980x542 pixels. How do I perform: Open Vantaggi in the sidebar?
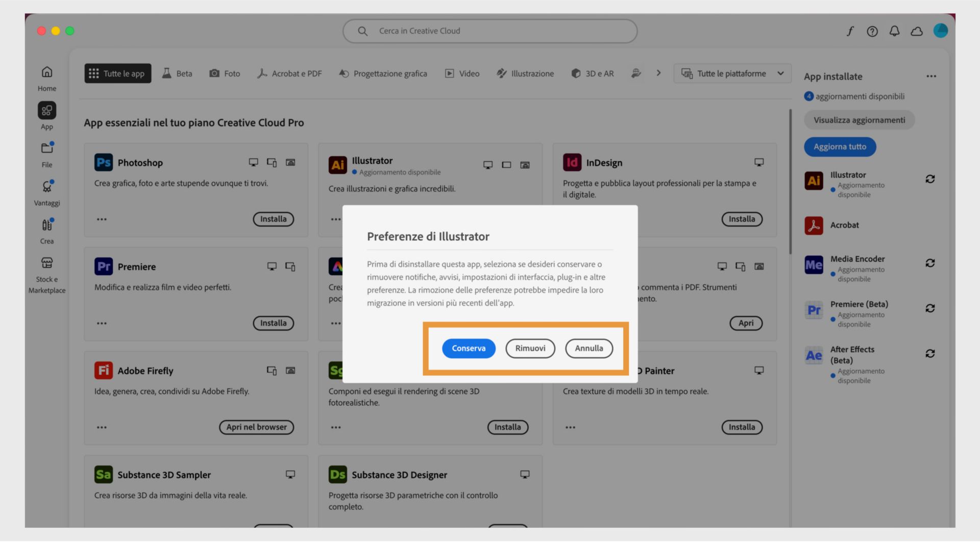[x=47, y=193]
